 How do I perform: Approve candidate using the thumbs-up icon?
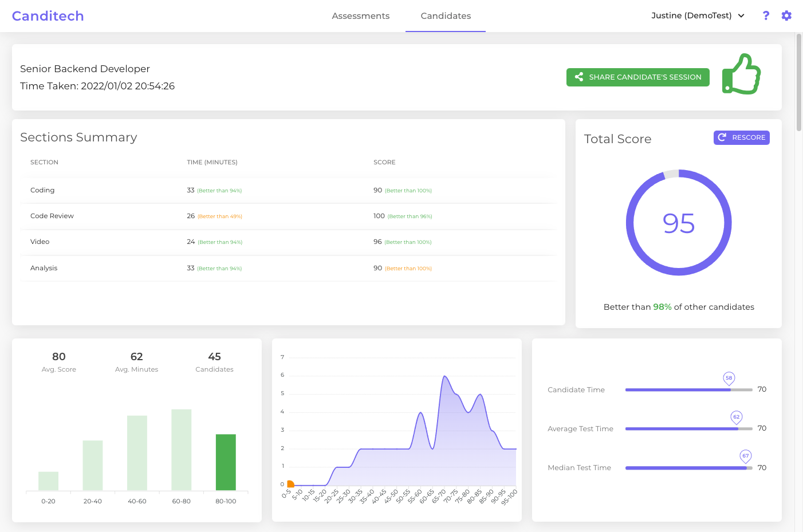742,74
